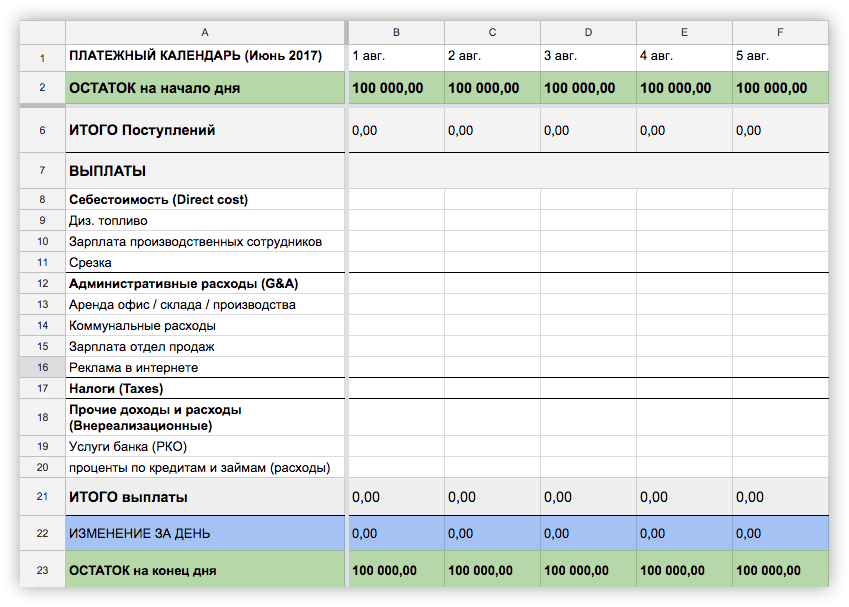Viewport: 849px width, 607px height.
Task: Click the 'ПЛАТЕЖНЫЙ КАЛЕНДАРЬ (Июнь 2017)' title cell
Action: pos(204,58)
